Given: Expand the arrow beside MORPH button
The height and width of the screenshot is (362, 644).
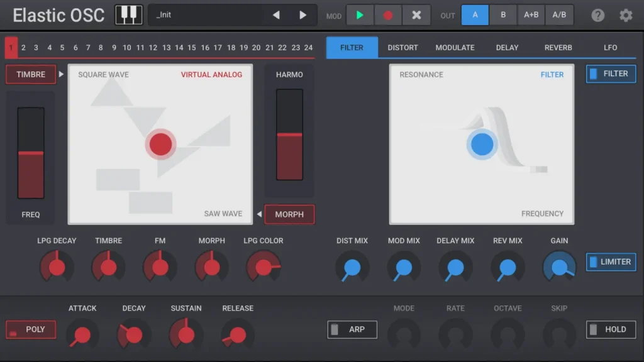Looking at the screenshot, I should coord(259,214).
